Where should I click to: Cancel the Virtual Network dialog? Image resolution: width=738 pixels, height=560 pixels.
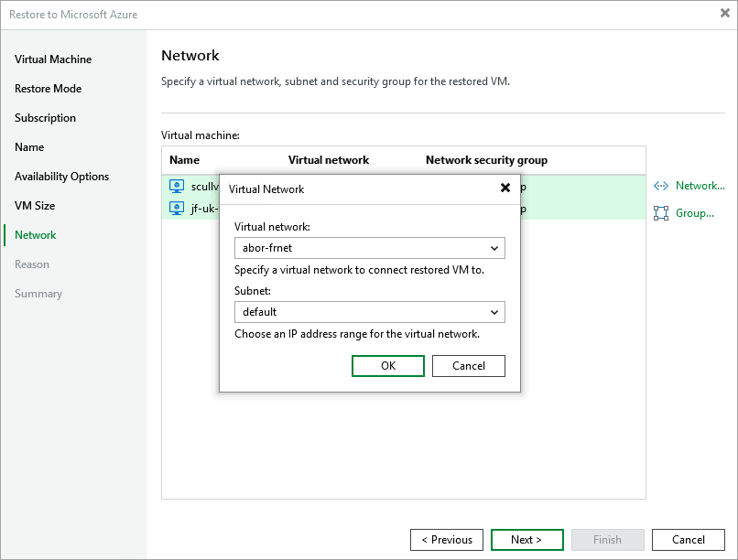tap(468, 366)
